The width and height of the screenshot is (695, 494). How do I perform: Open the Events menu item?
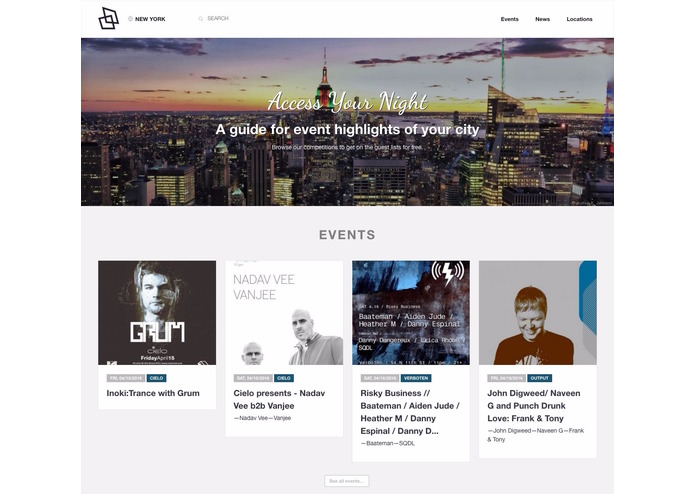510,19
